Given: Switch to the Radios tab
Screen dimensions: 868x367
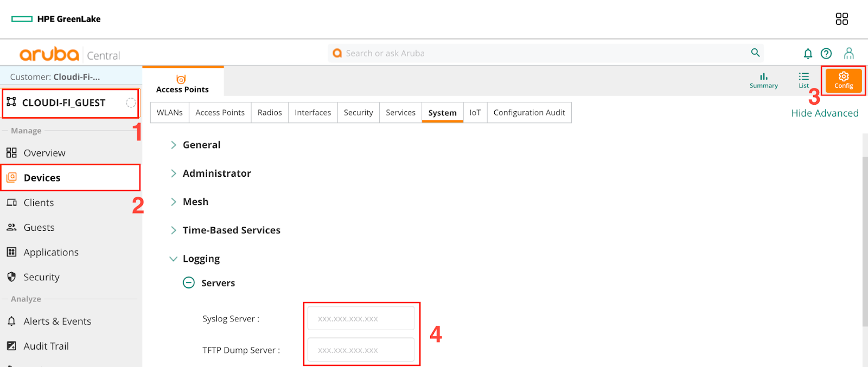Looking at the screenshot, I should pyautogui.click(x=270, y=113).
